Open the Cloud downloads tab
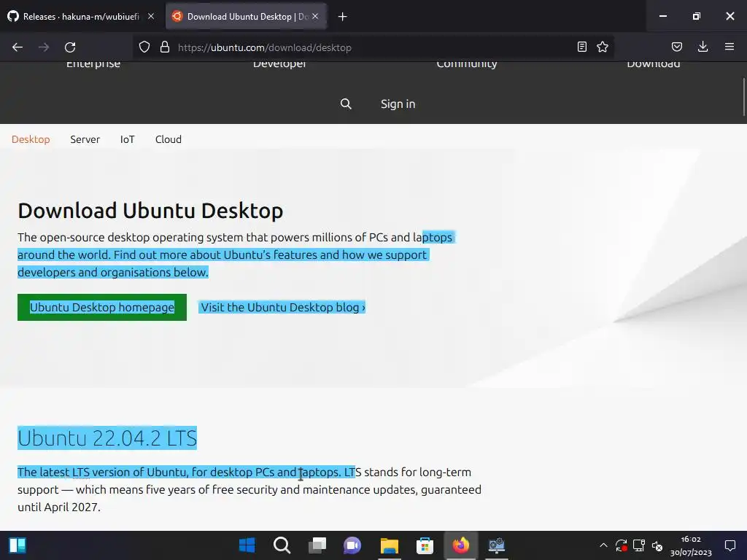747x560 pixels. [x=169, y=139]
